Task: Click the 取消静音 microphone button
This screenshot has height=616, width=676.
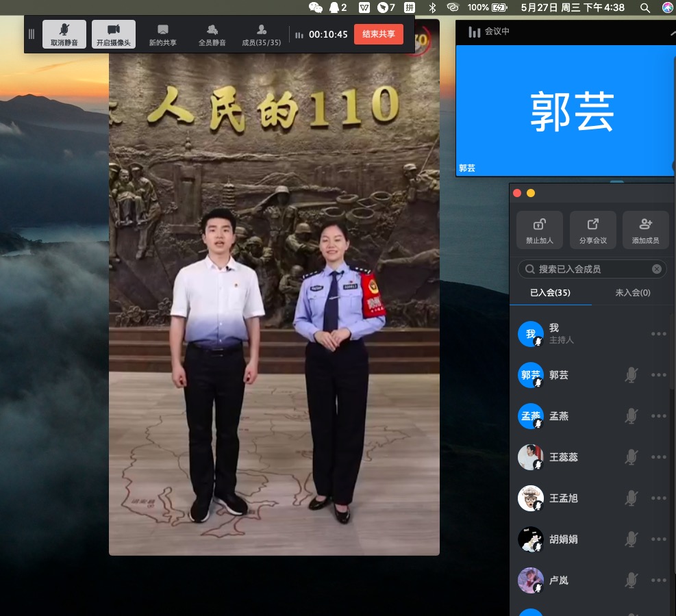Action: pyautogui.click(x=64, y=34)
